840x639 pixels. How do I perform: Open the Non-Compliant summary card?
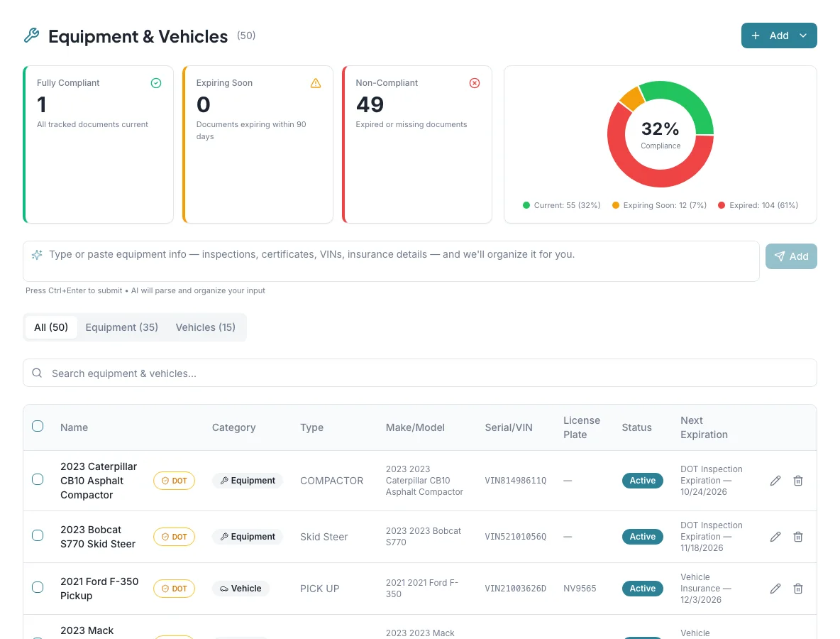coord(417,144)
